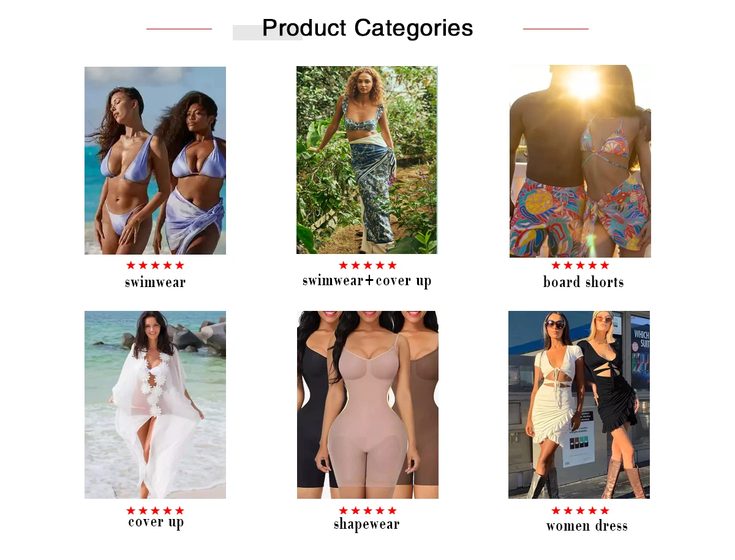View the white cover up beach photo
The height and width of the screenshot is (560, 735).
click(155, 405)
